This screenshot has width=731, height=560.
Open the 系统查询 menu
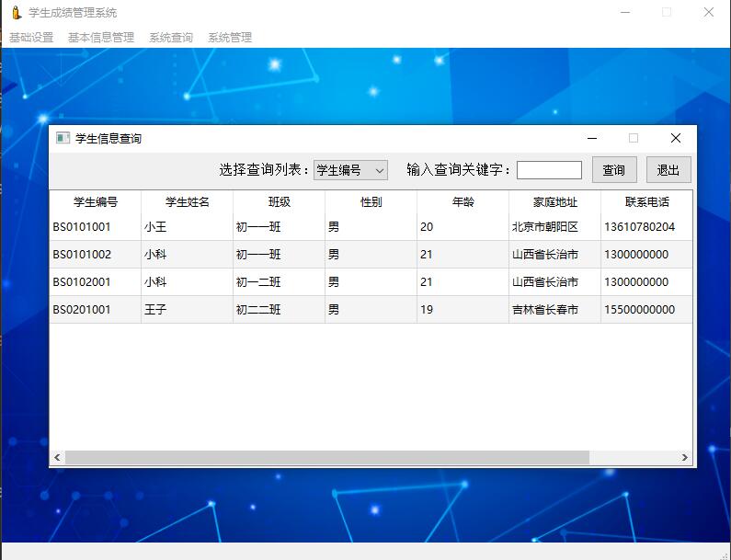click(171, 38)
